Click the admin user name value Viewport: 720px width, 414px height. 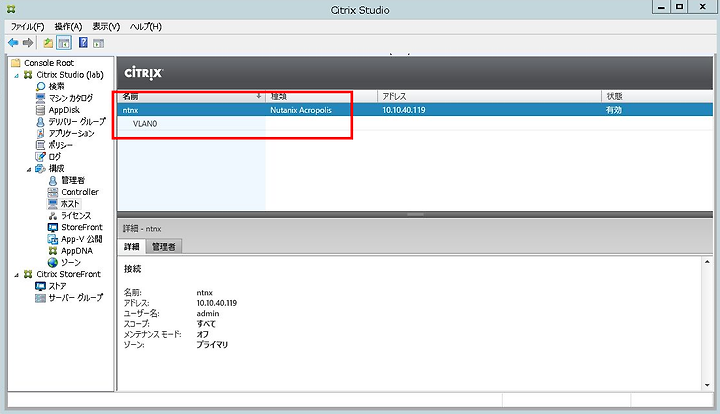click(208, 313)
